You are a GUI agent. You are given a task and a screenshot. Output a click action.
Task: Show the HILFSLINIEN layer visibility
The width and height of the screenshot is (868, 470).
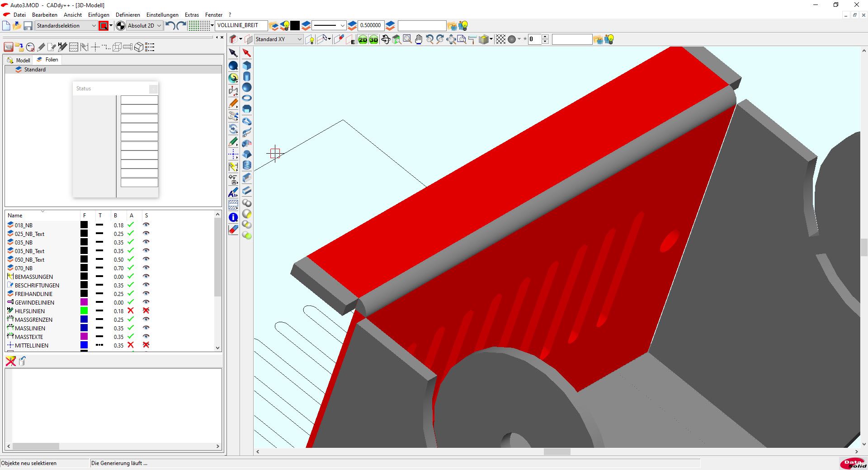[146, 311]
